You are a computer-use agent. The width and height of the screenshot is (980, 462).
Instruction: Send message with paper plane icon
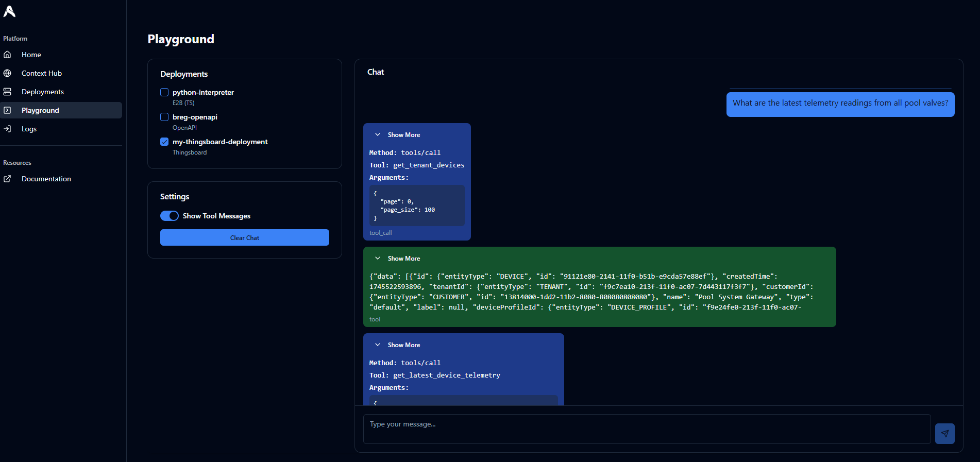tap(944, 434)
